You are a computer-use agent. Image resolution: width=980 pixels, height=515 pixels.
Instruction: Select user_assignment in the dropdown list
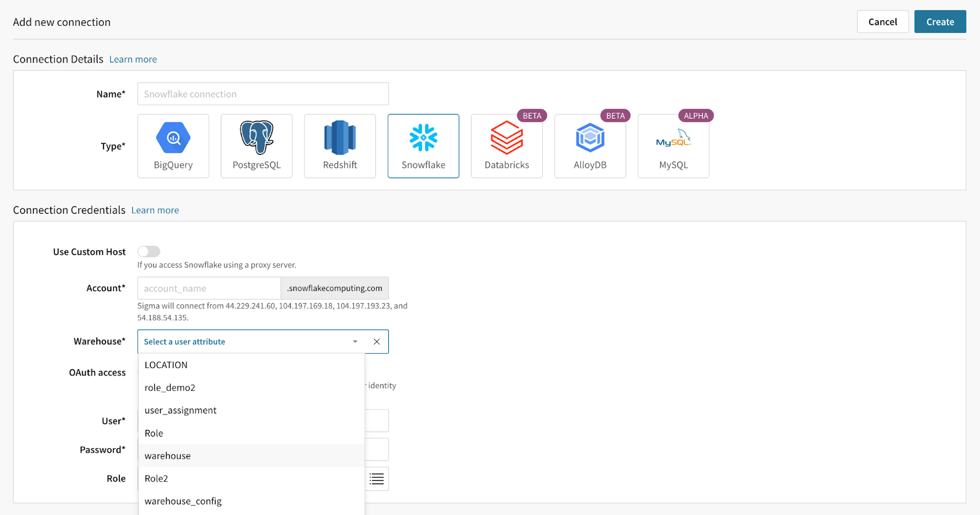252,410
